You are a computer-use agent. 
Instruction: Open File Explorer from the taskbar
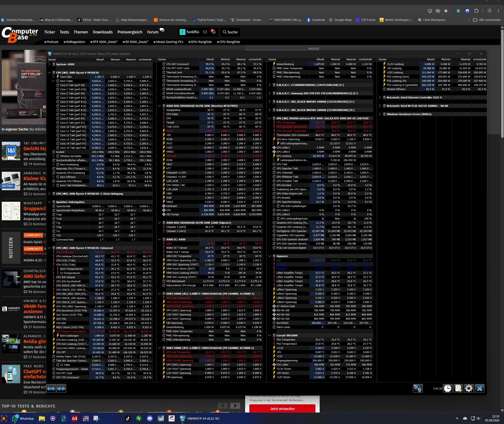[x=42, y=418]
